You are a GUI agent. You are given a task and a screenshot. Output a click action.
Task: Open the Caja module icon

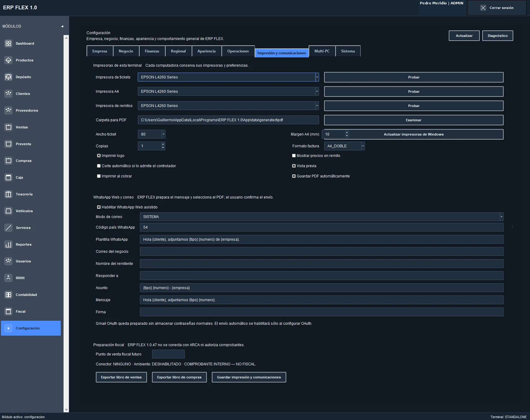pyautogui.click(x=8, y=177)
